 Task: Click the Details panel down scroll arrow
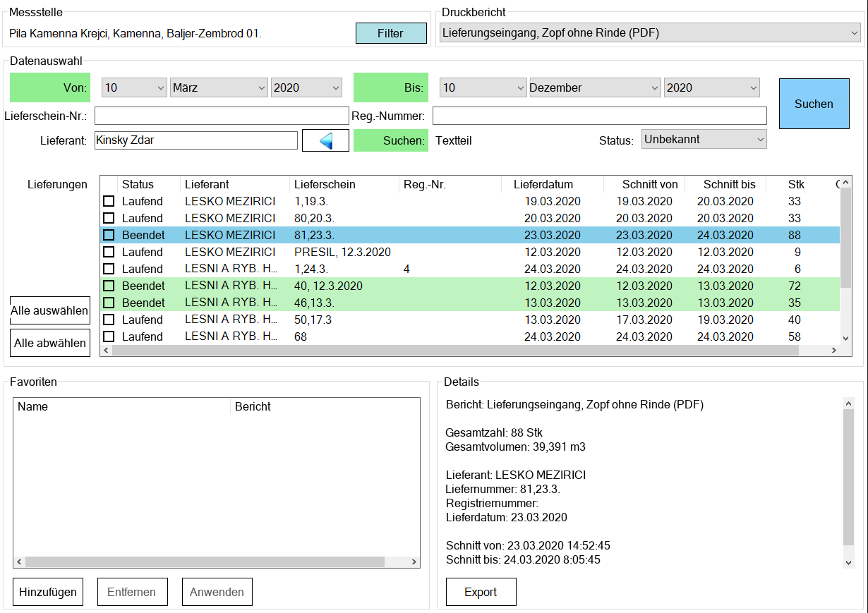pyautogui.click(x=850, y=562)
